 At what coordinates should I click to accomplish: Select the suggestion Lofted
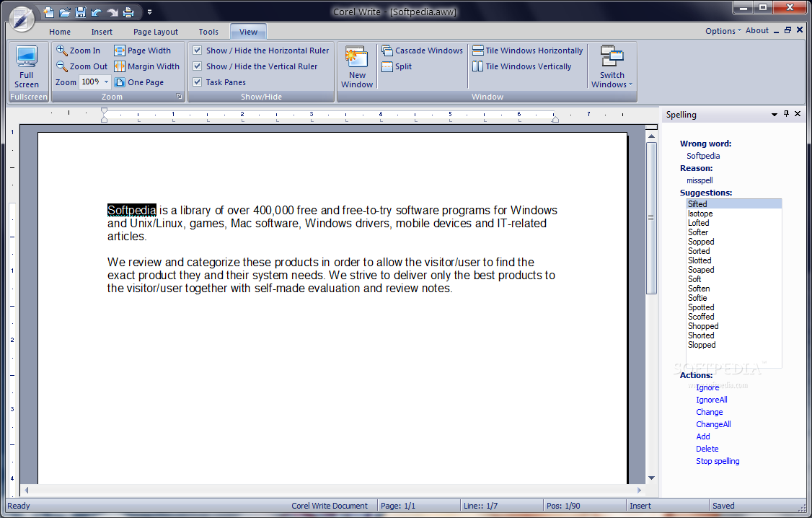pos(734,223)
